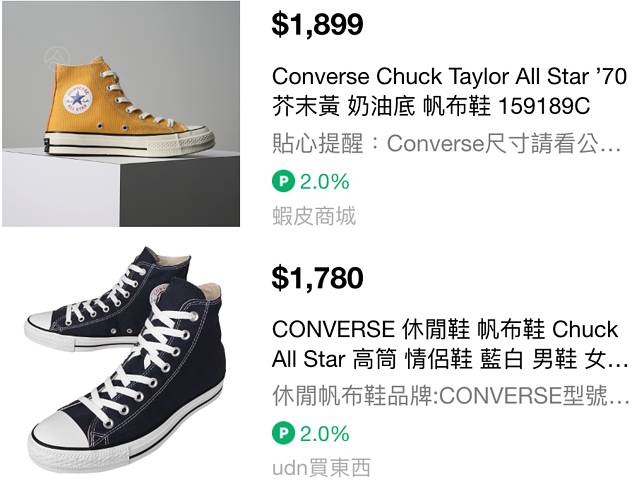Click the $1,899 price
The width and height of the screenshot is (644, 482).
(x=317, y=24)
